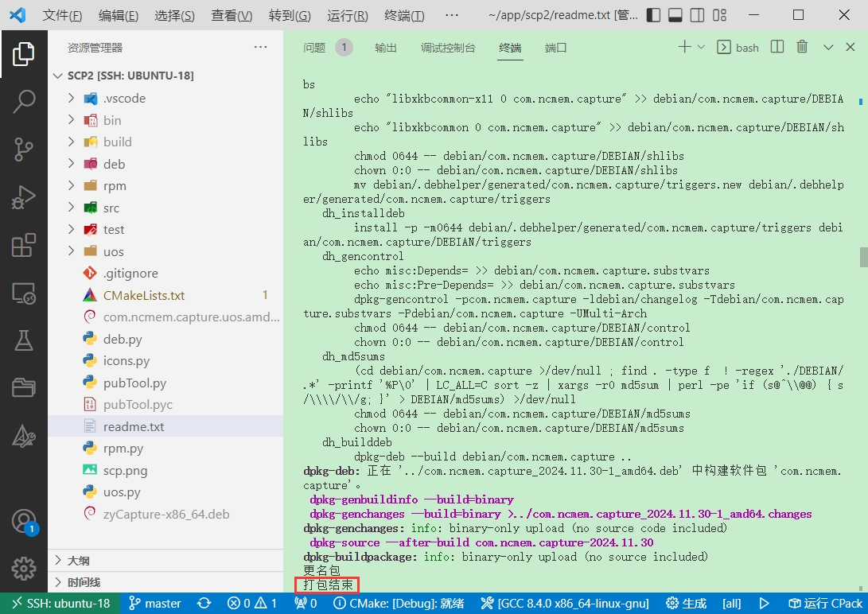Image resolution: width=868 pixels, height=614 pixels.
Task: Expand the 大纲 outline section
Action: [78, 560]
